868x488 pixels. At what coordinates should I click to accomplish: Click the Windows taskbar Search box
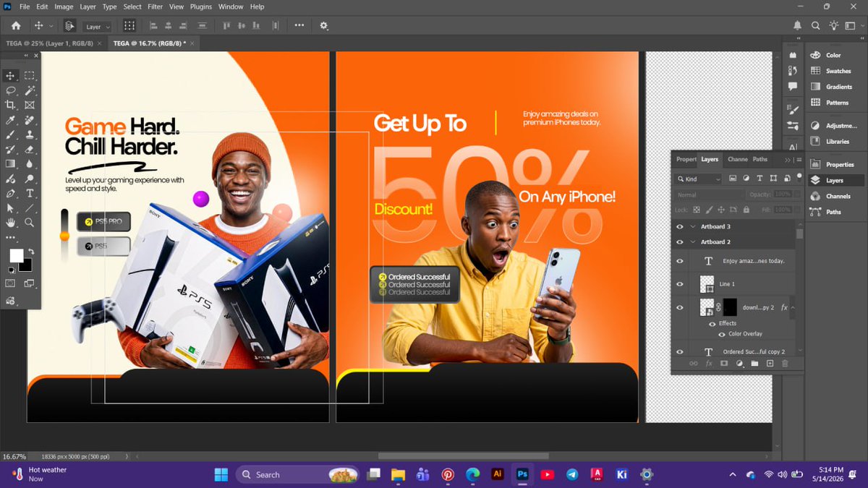pos(298,475)
